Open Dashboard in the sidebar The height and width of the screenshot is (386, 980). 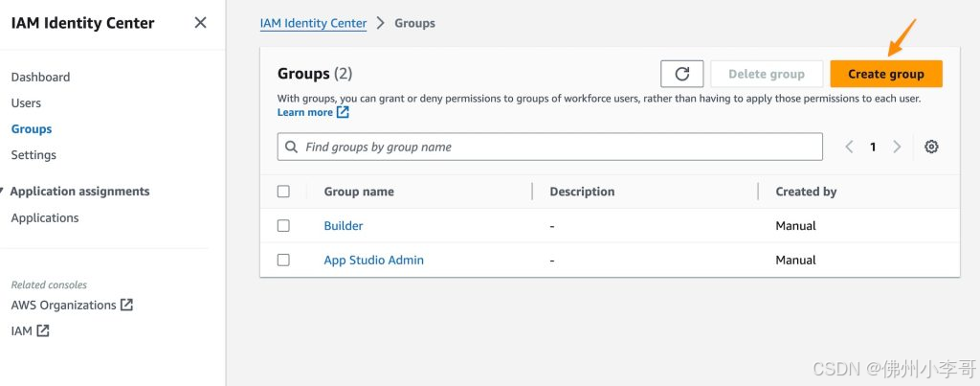pos(40,77)
